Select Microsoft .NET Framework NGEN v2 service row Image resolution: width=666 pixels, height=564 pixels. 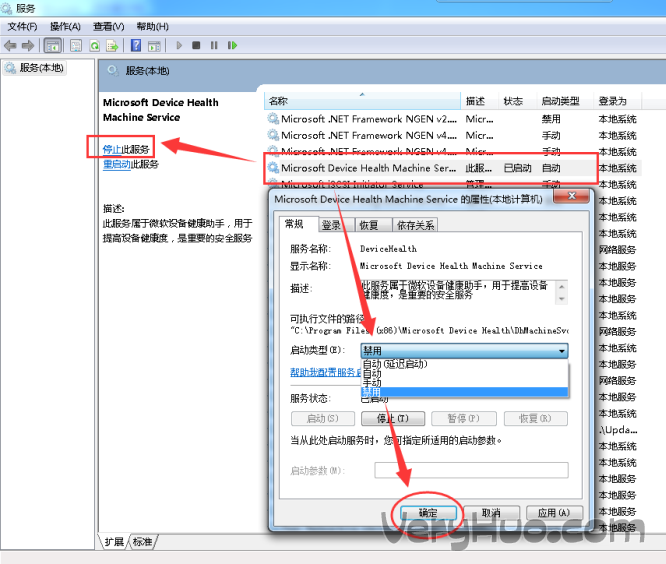coord(453,119)
